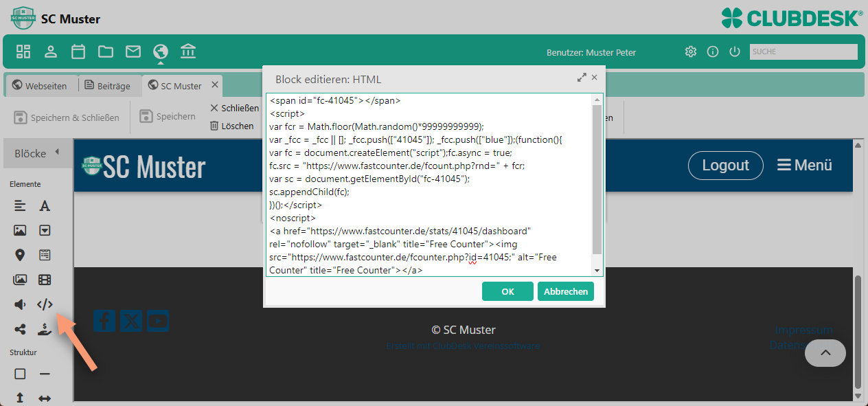
Task: Click Abbrechen in the HTML dialog
Action: pyautogui.click(x=566, y=291)
